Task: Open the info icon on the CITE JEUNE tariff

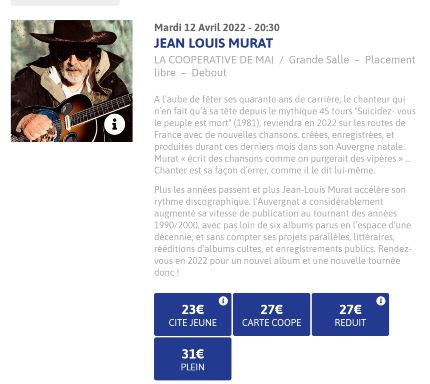Action: click(223, 301)
